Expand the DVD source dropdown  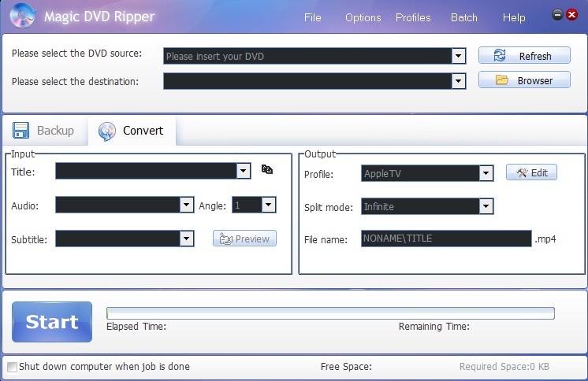pyautogui.click(x=458, y=56)
